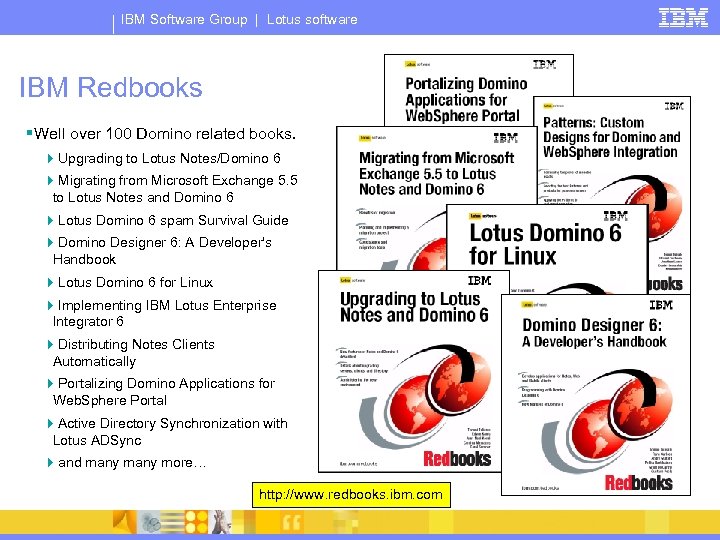Image resolution: width=720 pixels, height=540 pixels.
Task: Open the http://www.redbooks.ibm.com link
Action: 351,495
